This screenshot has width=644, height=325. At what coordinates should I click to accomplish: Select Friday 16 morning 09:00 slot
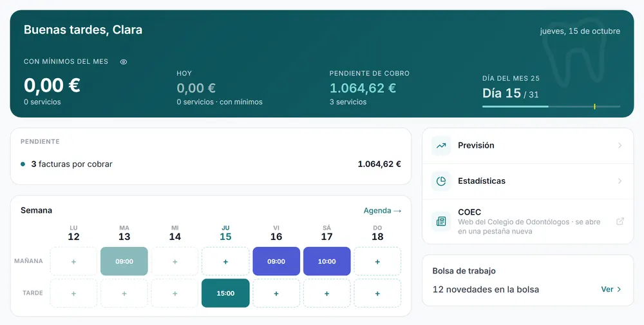pos(276,261)
